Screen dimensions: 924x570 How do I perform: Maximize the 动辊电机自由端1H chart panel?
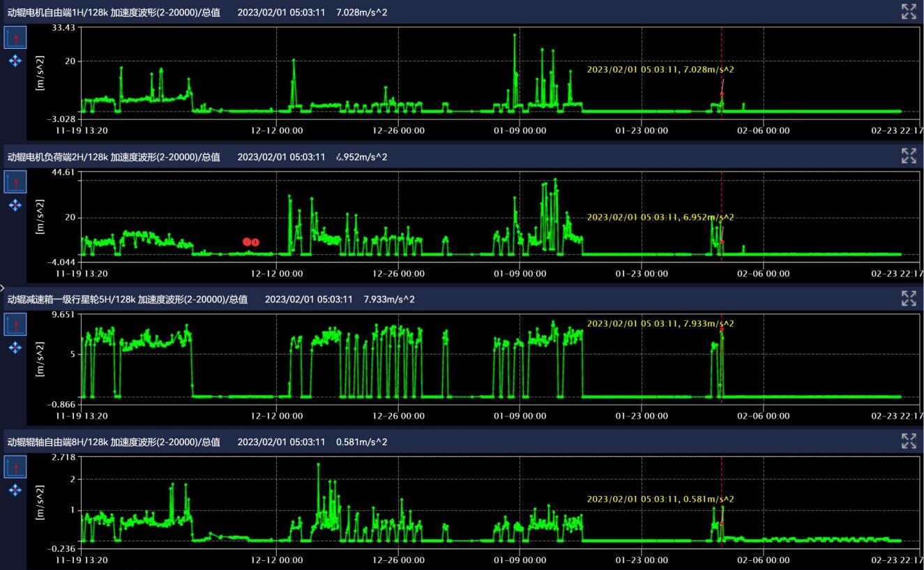[x=908, y=11]
